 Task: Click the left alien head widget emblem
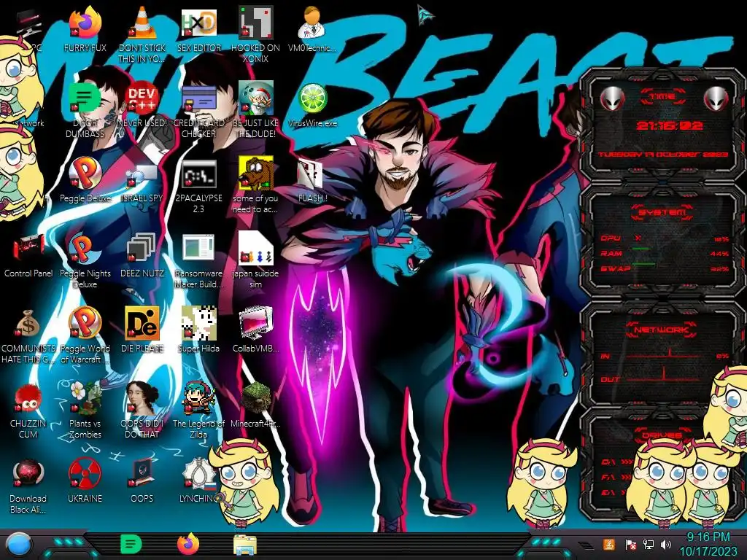tap(612, 99)
